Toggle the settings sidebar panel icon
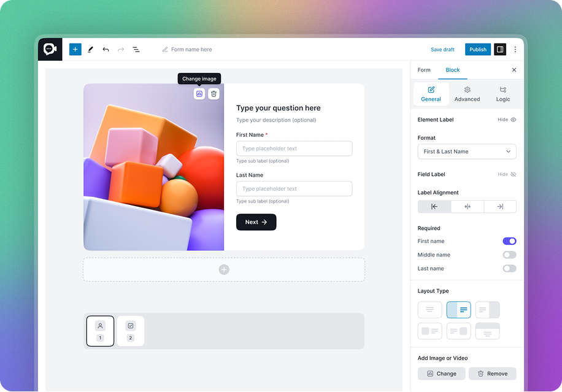This screenshot has width=562, height=392. 500,50
